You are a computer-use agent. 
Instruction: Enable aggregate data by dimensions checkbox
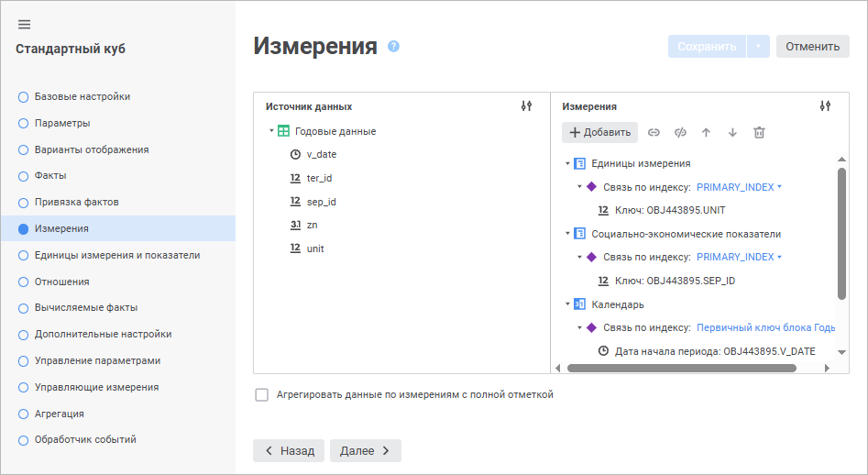tap(262, 395)
